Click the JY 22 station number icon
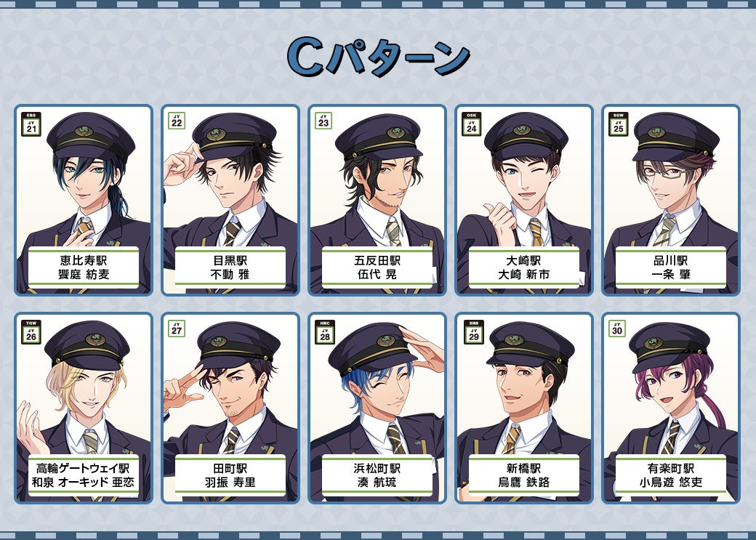Screen dimensions: 756x540 coord(177,121)
